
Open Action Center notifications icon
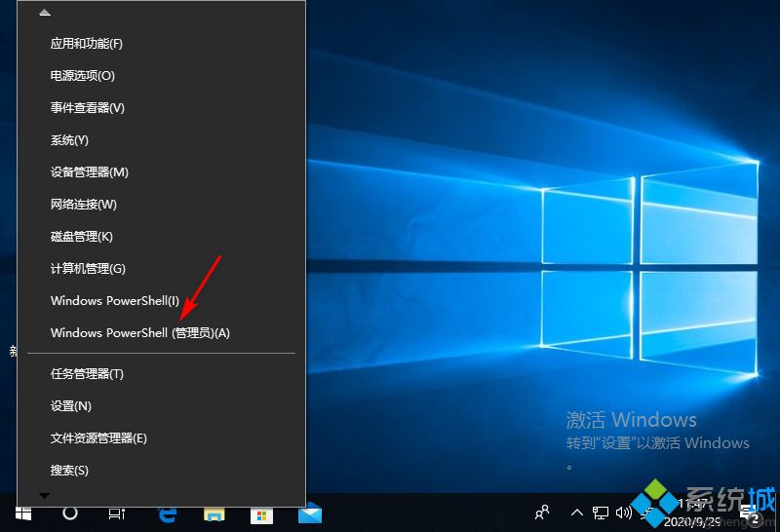752,515
